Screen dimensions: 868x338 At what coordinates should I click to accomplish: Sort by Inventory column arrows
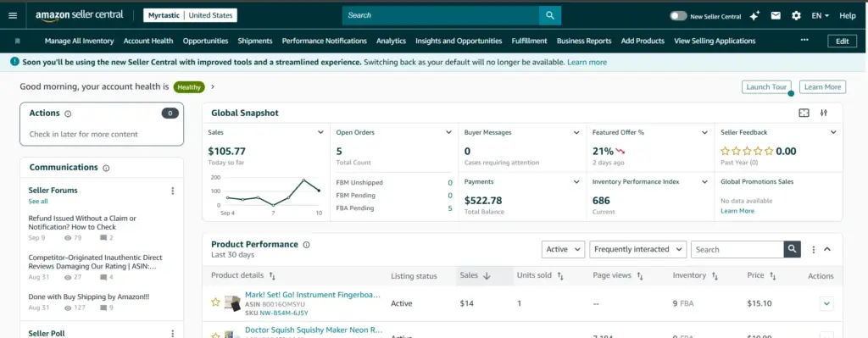(x=715, y=275)
